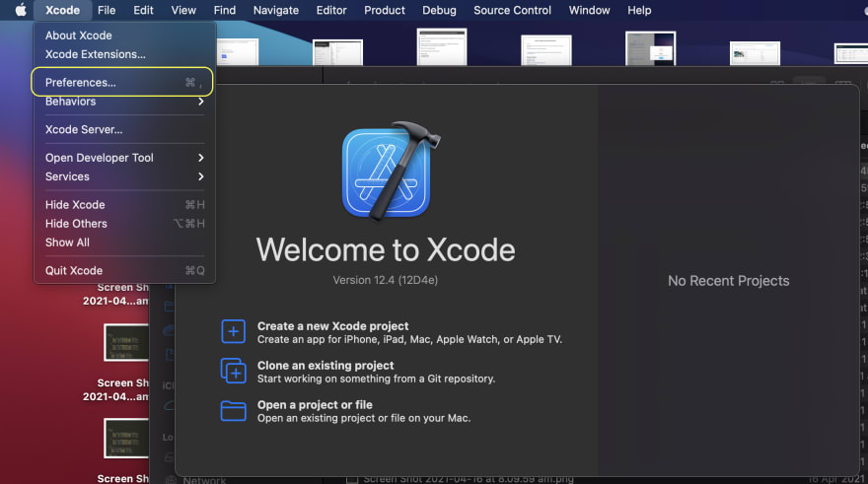This screenshot has width=868, height=484.
Task: Open the Navigate menu
Action: pyautogui.click(x=275, y=10)
